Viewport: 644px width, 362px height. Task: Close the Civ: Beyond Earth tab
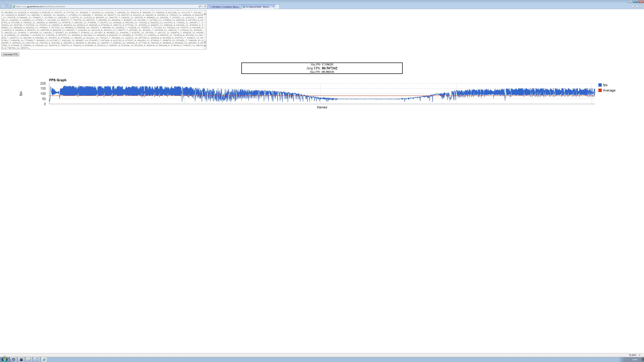point(273,7)
